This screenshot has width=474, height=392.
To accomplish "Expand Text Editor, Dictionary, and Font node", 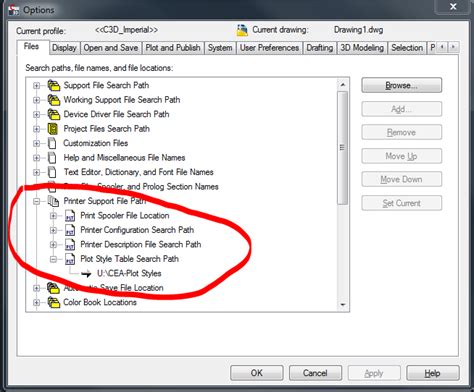I will (x=36, y=173).
